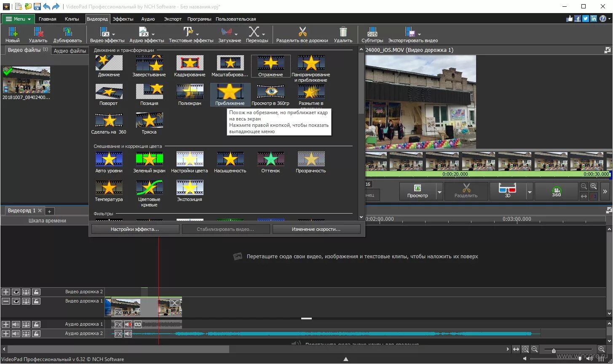The height and width of the screenshot is (364, 613).
Task: Select the Отражение mirror effect
Action: point(270,66)
